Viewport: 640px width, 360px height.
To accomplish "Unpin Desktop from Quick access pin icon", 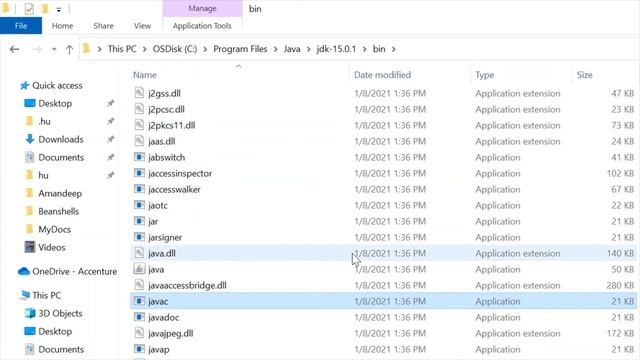I will [111, 103].
